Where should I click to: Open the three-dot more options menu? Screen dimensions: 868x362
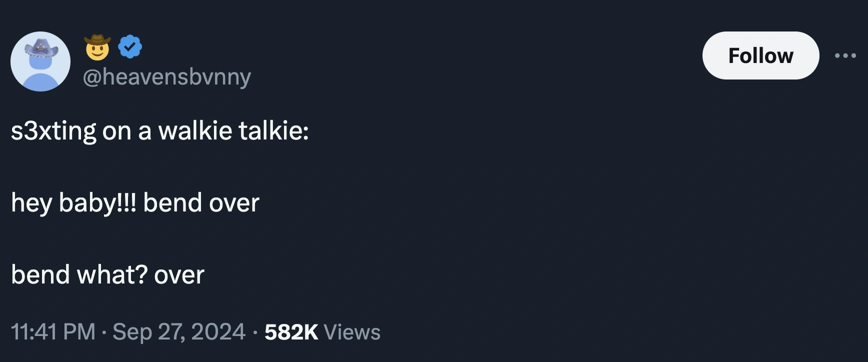click(845, 56)
